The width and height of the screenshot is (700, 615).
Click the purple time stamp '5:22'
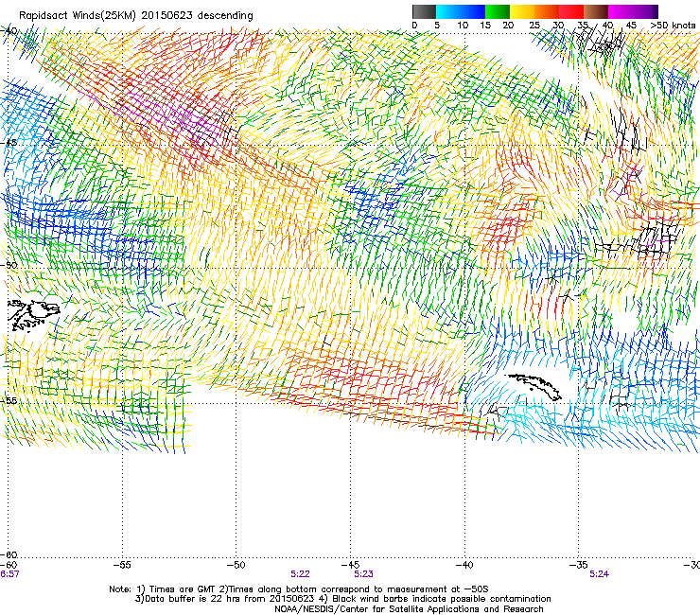[x=300, y=574]
